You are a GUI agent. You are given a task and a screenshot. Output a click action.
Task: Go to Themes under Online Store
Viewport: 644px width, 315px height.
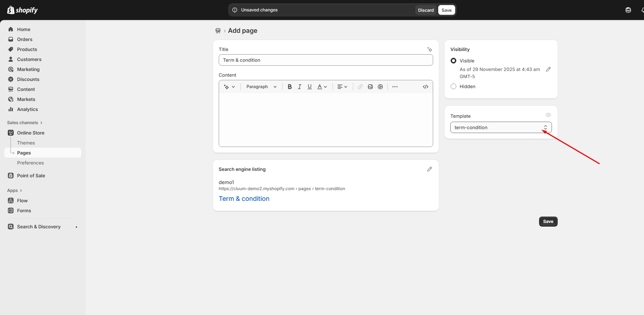point(26,143)
